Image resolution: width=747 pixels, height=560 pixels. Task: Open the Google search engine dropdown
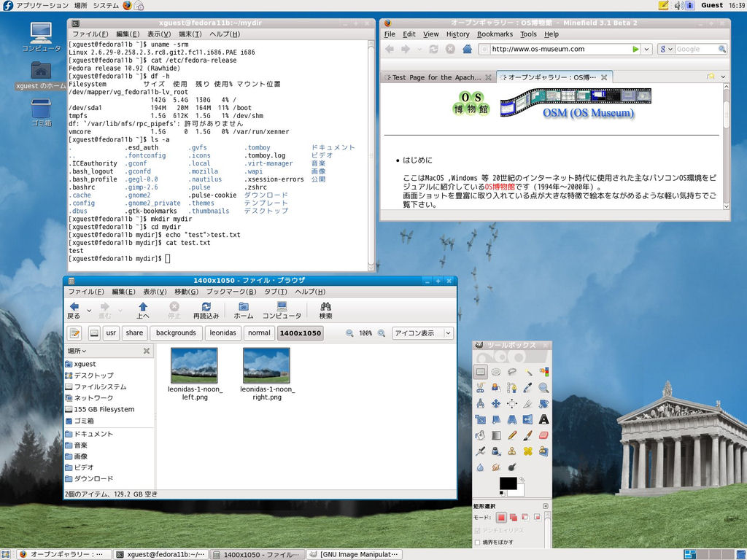666,49
